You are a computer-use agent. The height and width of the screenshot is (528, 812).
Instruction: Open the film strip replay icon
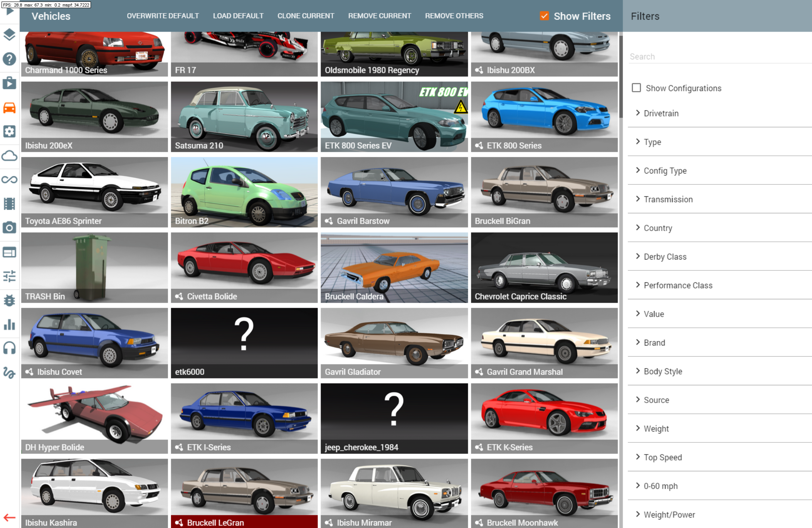[x=9, y=204]
